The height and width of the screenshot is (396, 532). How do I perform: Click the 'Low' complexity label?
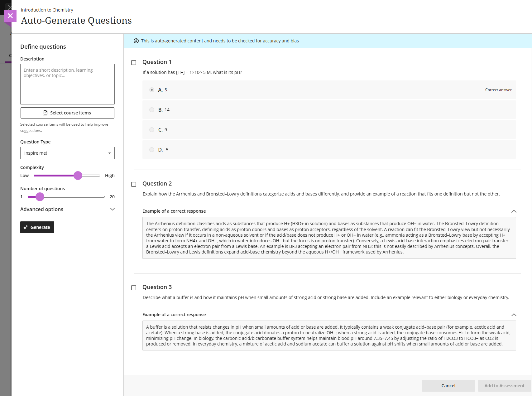24,176
